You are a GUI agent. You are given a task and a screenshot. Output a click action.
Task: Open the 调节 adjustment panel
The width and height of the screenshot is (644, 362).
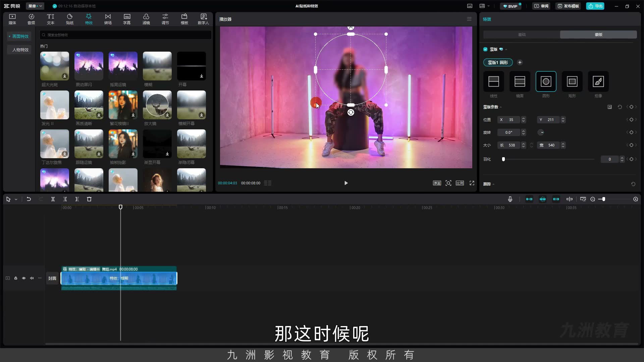165,19
